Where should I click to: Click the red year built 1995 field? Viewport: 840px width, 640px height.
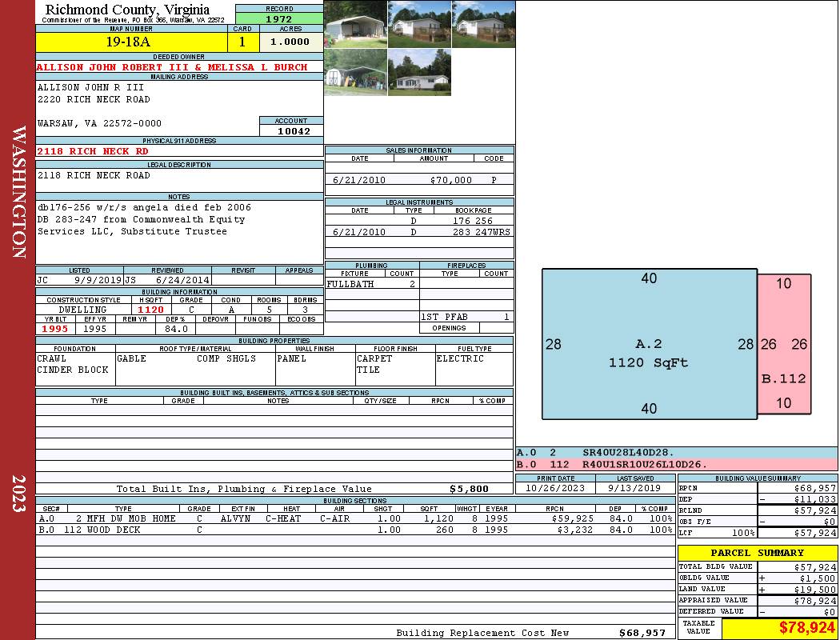pos(54,329)
